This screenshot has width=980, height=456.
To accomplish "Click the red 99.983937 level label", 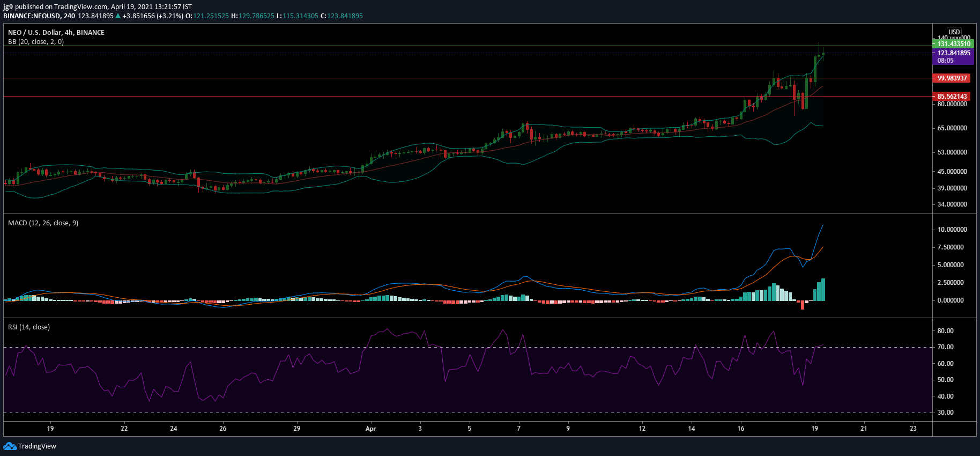I will [x=952, y=78].
